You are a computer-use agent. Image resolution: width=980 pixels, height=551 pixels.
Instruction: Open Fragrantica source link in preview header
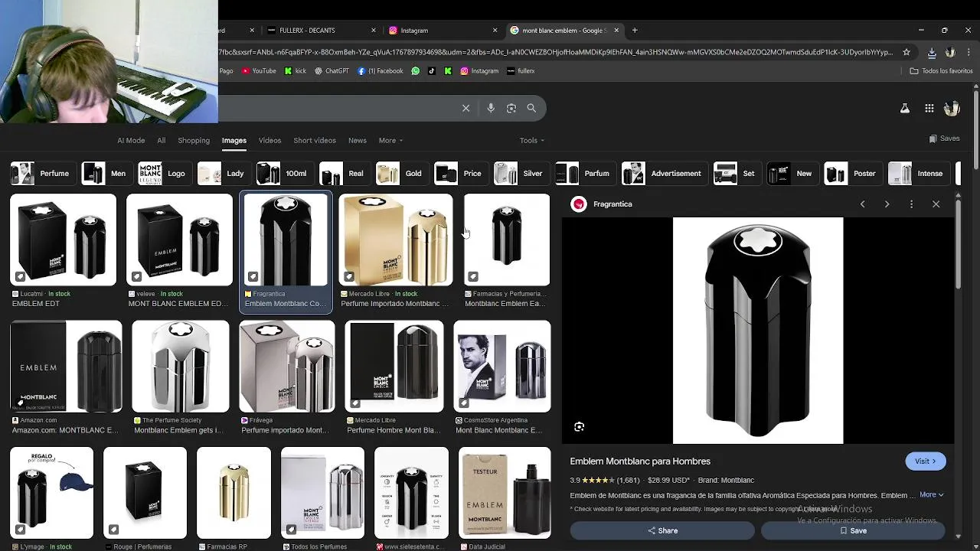point(602,204)
